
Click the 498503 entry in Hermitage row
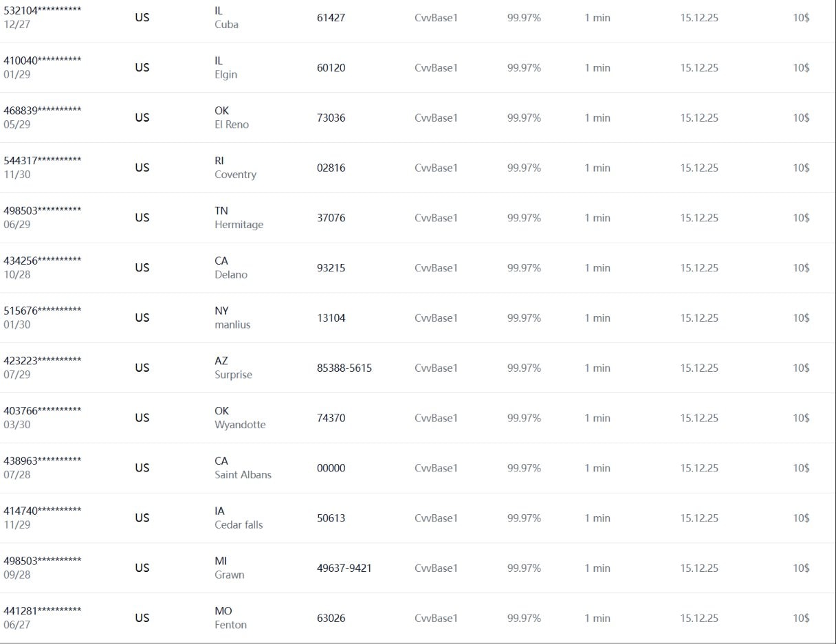pos(43,217)
